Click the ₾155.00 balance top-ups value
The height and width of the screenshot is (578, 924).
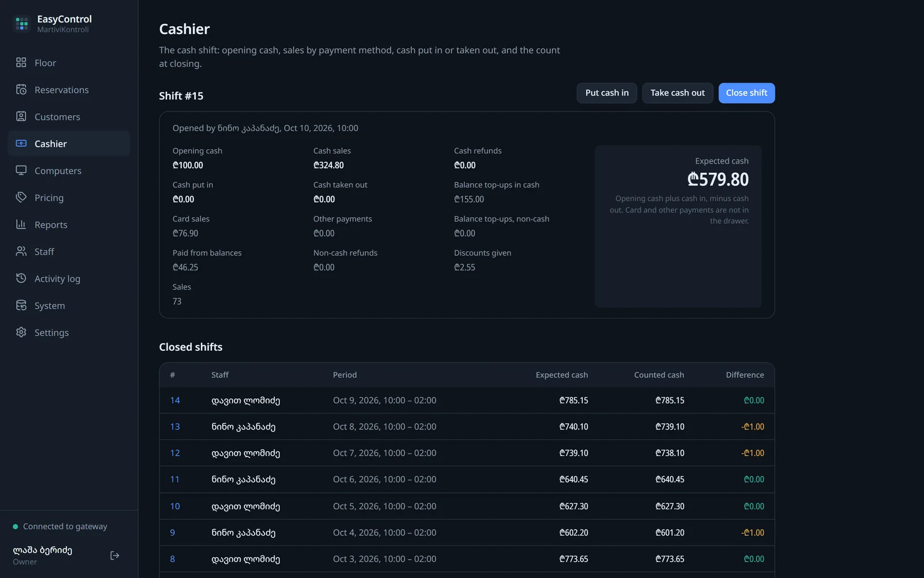click(469, 199)
